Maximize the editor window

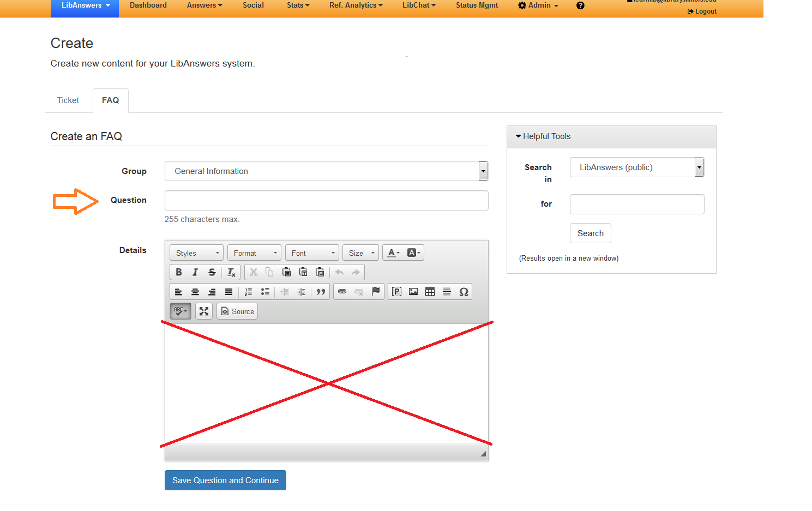pos(204,311)
